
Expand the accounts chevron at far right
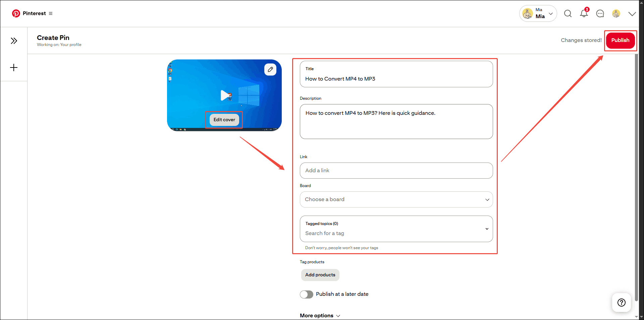point(632,14)
